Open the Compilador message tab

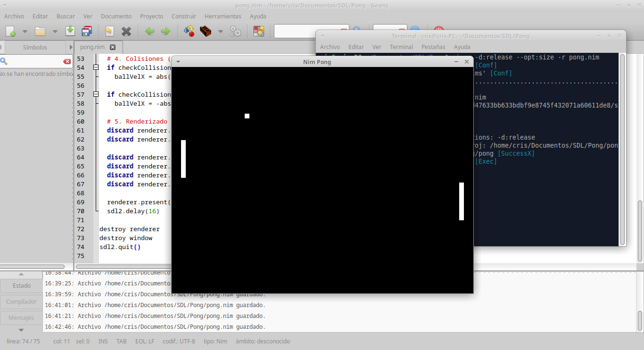pos(22,302)
